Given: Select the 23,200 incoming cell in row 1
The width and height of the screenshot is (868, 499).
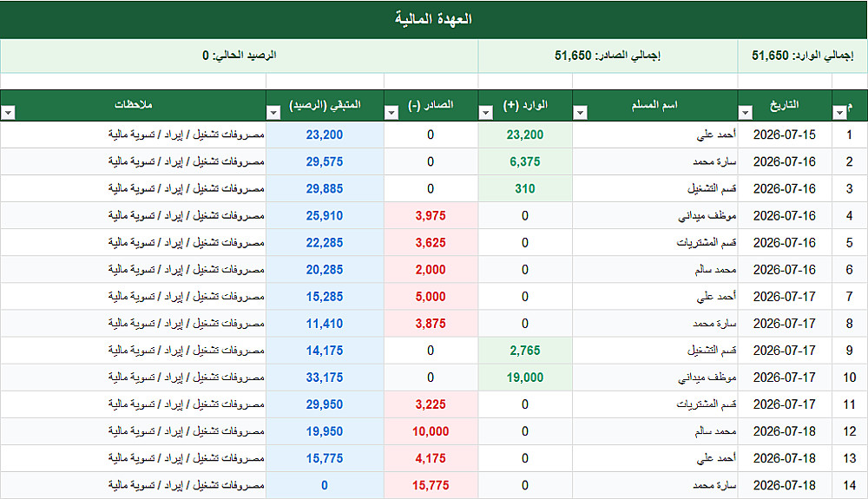Looking at the screenshot, I should [x=525, y=135].
